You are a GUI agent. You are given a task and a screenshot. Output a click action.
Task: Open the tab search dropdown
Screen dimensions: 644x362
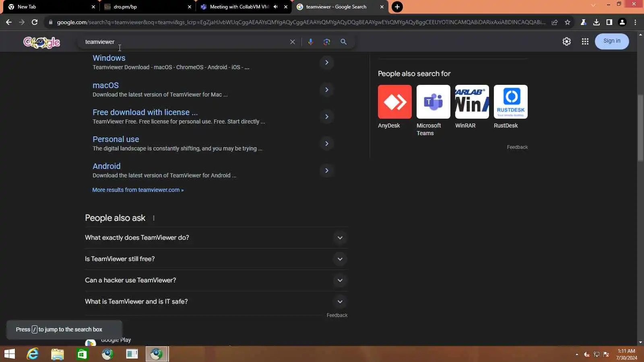[593, 5]
